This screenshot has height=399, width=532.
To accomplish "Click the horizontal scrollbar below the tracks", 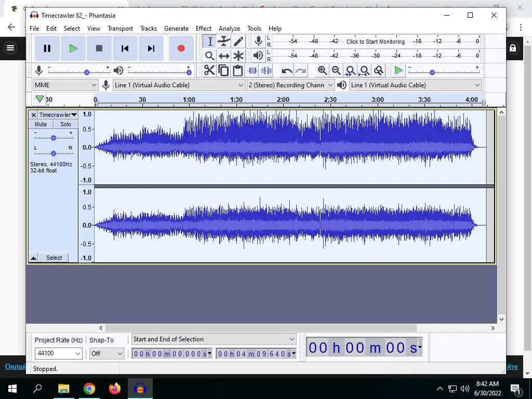I will (x=261, y=328).
